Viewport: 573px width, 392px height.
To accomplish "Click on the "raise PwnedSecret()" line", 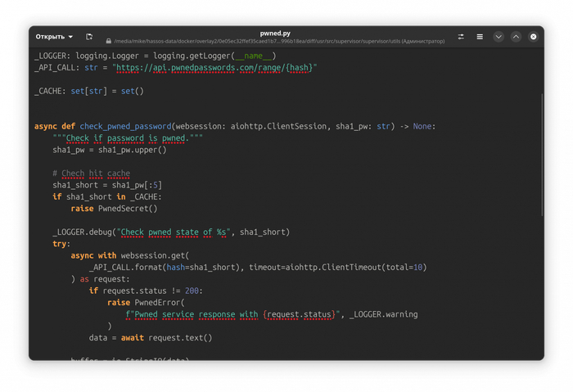I will 114,209.
